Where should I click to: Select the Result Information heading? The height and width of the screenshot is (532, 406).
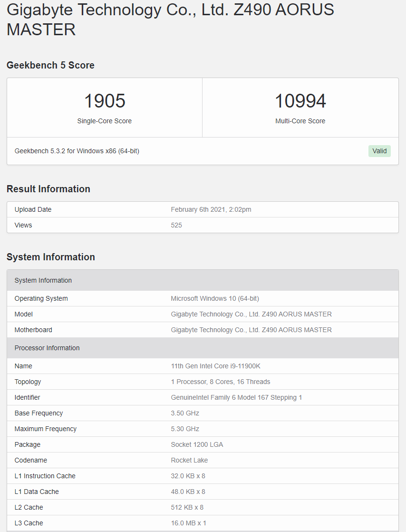click(x=48, y=189)
